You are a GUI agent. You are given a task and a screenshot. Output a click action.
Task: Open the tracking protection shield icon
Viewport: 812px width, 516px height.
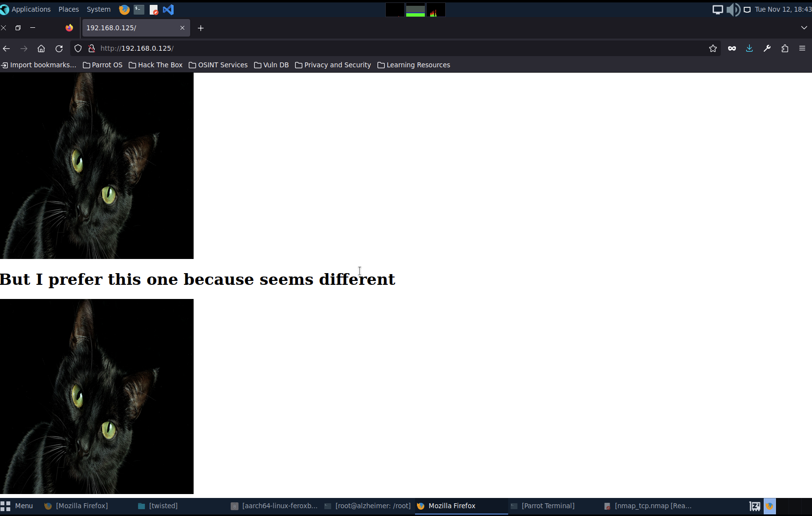(x=78, y=48)
